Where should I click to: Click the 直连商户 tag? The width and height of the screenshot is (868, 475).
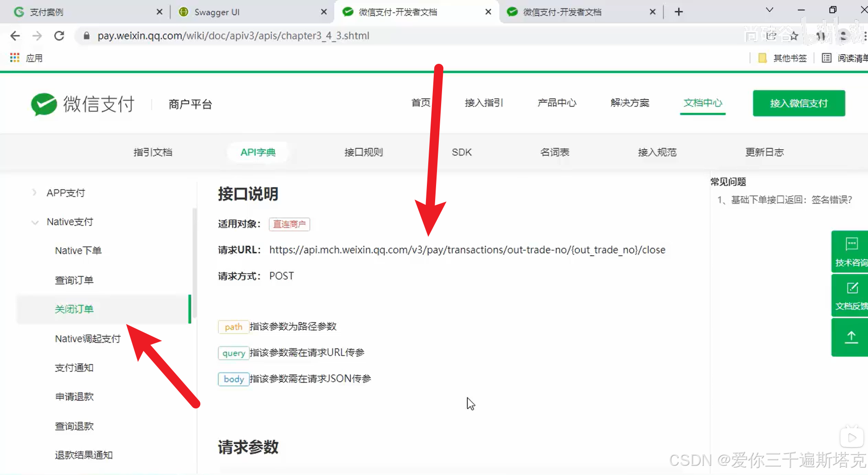[x=289, y=224]
